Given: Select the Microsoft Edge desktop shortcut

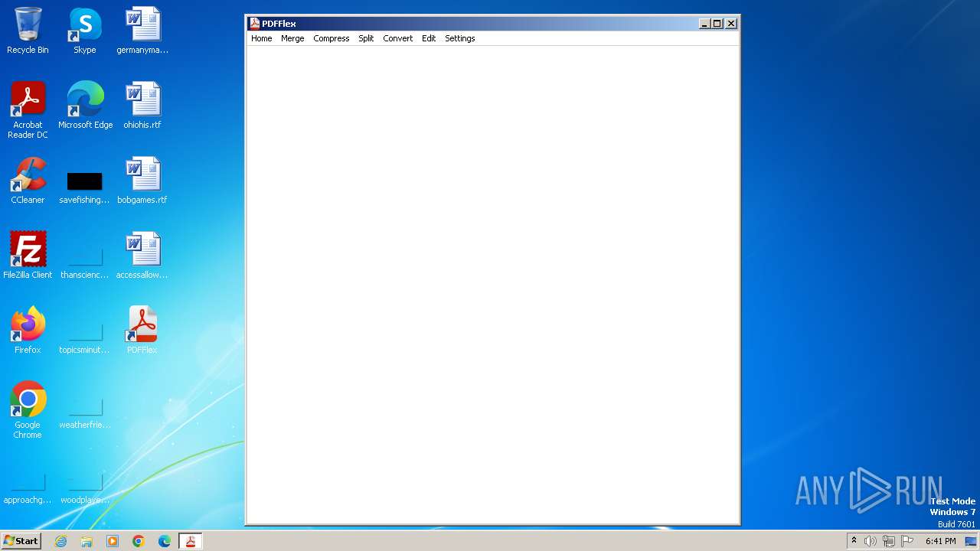Looking at the screenshot, I should tap(85, 106).
